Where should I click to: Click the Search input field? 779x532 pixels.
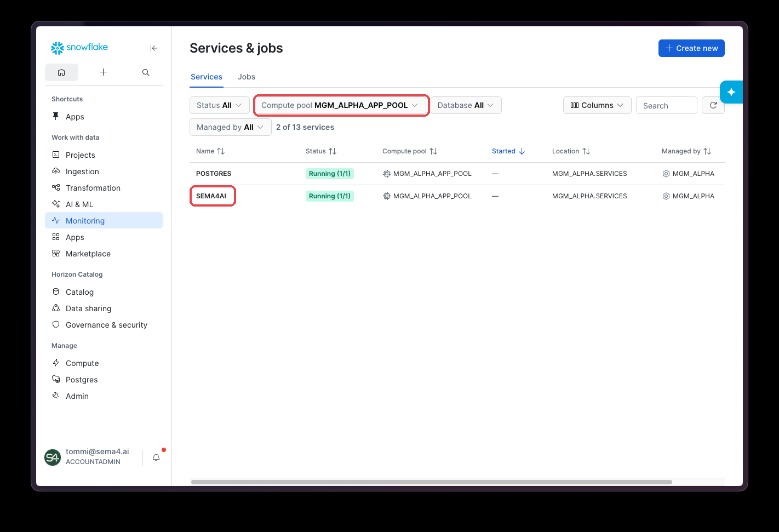tap(667, 105)
